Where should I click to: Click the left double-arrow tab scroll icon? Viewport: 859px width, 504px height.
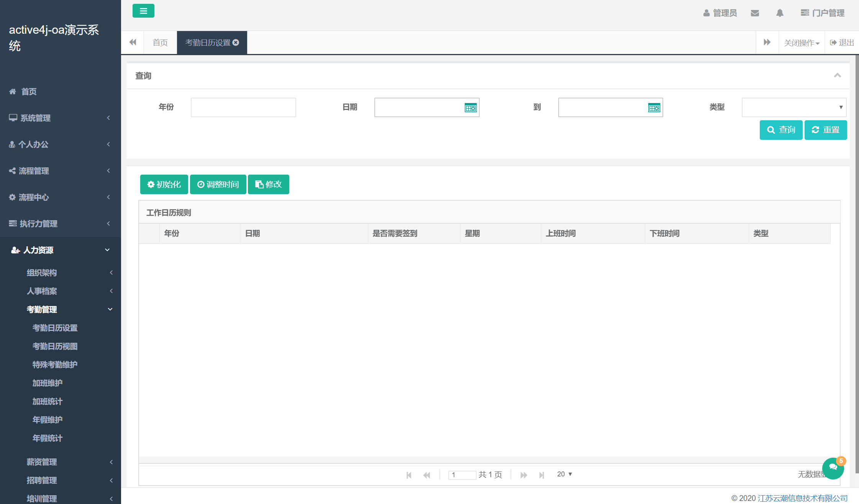(x=132, y=42)
